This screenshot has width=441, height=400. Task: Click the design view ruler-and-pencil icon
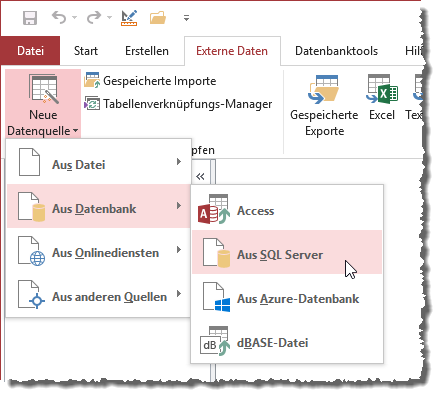(x=129, y=18)
